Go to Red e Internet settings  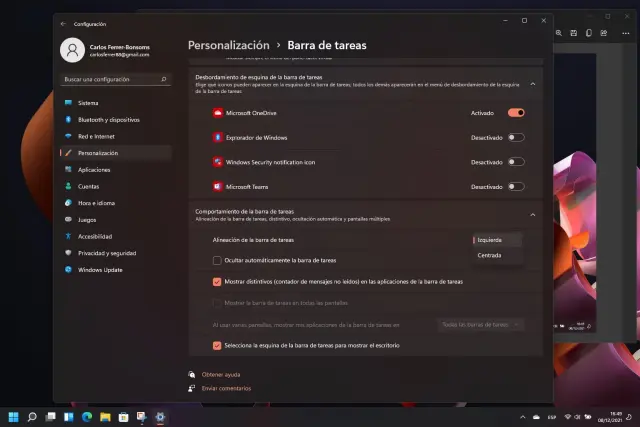(x=96, y=136)
